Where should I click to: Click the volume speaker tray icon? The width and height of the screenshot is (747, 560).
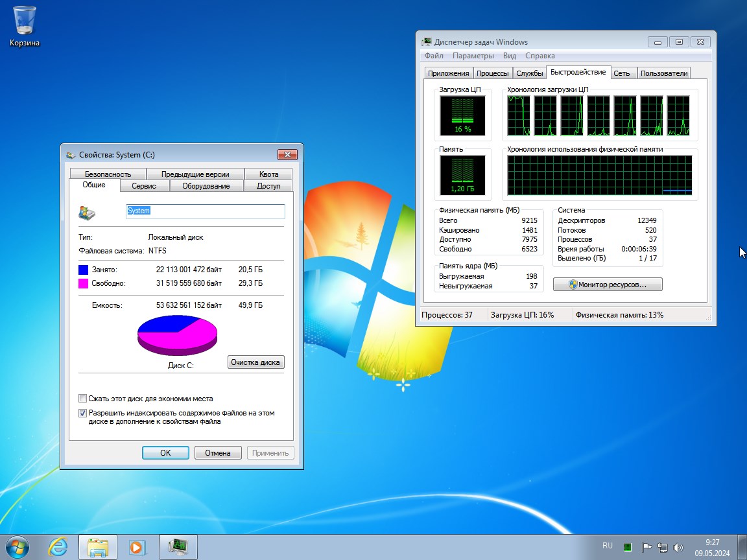(x=678, y=546)
